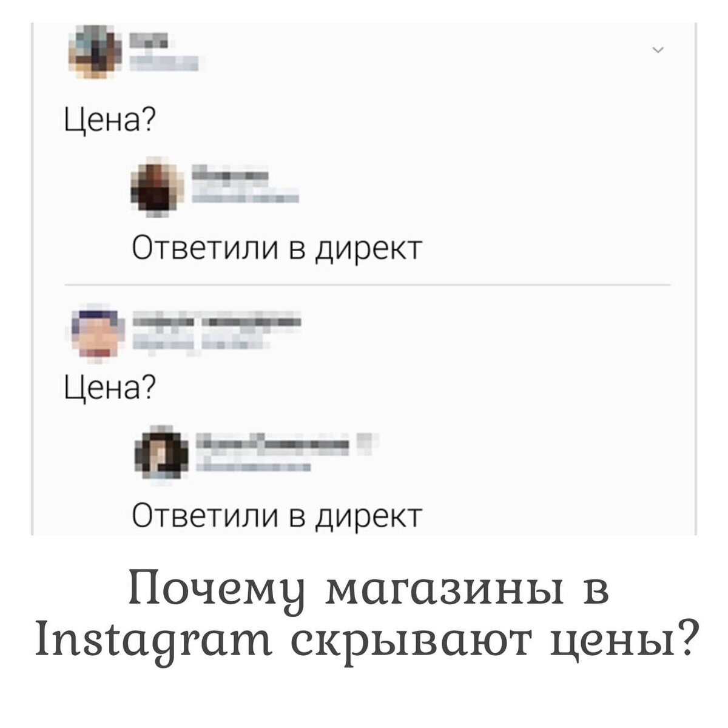Image resolution: width=728 pixels, height=728 pixels.
Task: Click the blurred subtitle under the blue-hat commenter's name
Action: pos(194,343)
